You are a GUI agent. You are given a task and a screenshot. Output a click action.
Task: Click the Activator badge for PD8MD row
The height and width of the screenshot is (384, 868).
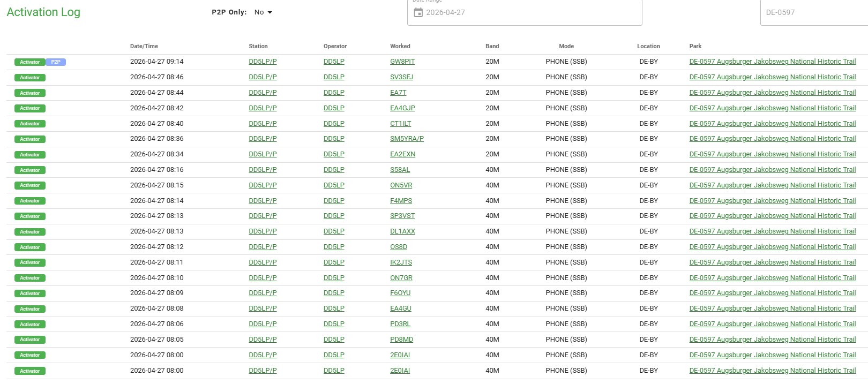pos(30,340)
